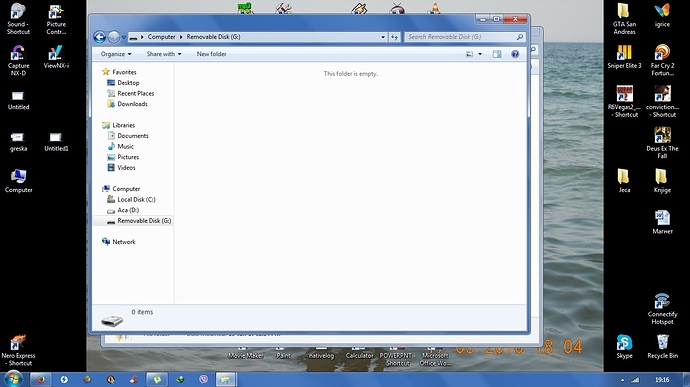This screenshot has height=387, width=690.
Task: Toggle the preview pane icon
Action: coord(497,54)
